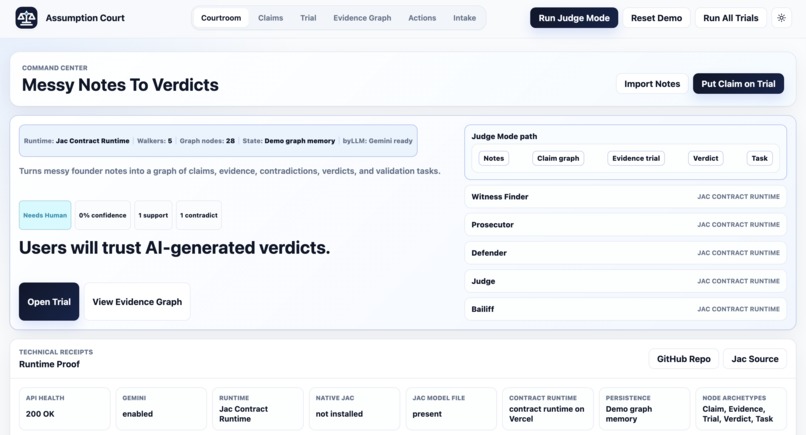
Task: Click the Reset Demo button
Action: (656, 18)
